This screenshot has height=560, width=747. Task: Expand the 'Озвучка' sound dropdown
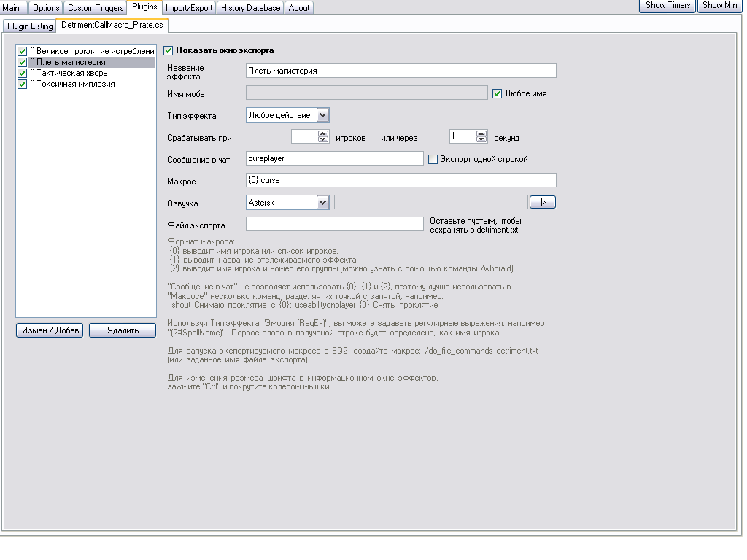click(323, 203)
